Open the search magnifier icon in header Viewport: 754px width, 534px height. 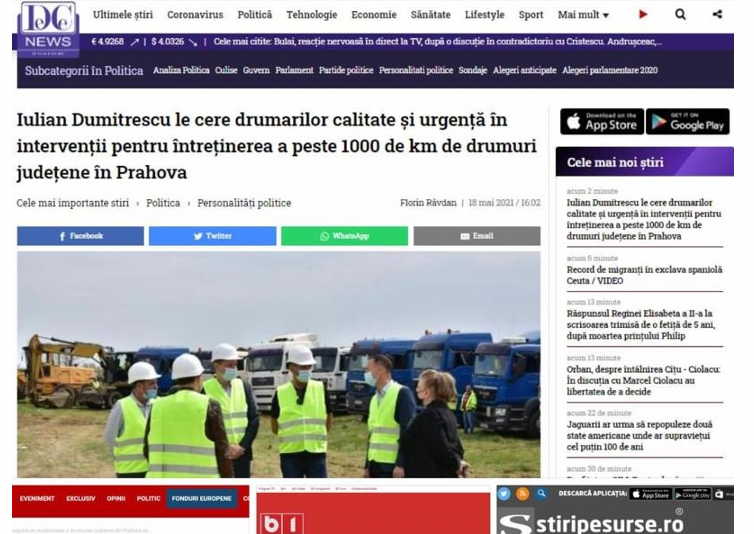click(x=680, y=14)
